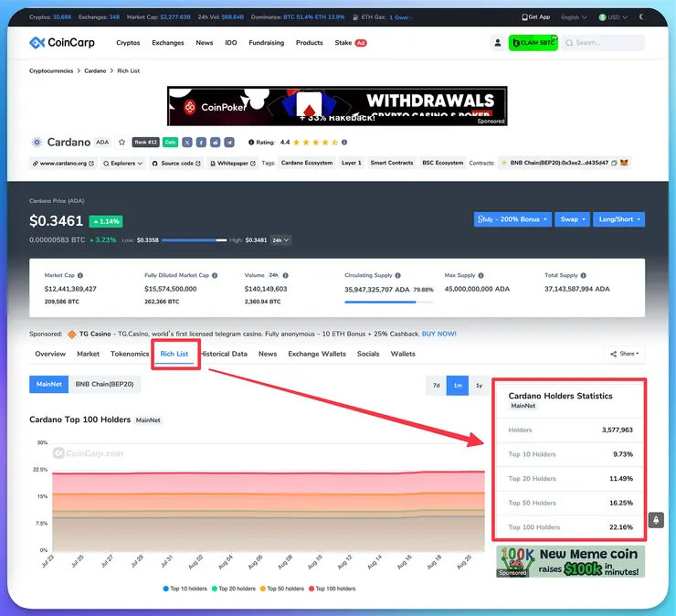This screenshot has height=616, width=676.
Task: Switch chart range to 1y
Action: (479, 385)
